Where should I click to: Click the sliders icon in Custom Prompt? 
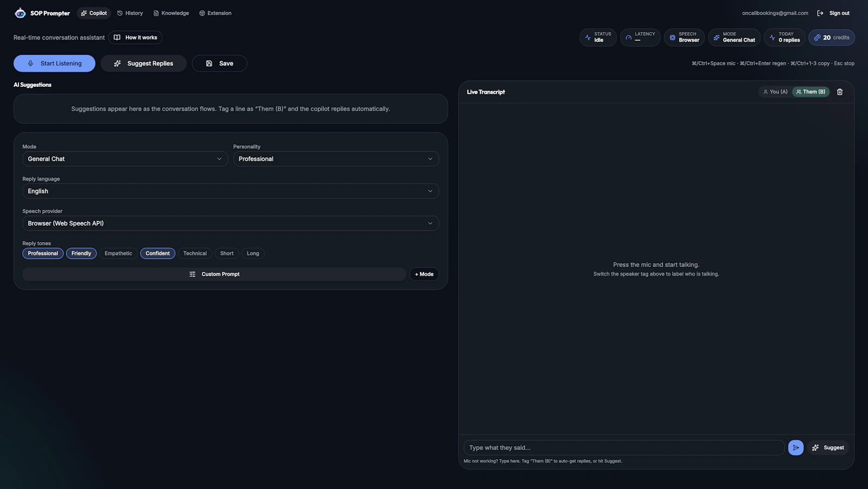192,274
